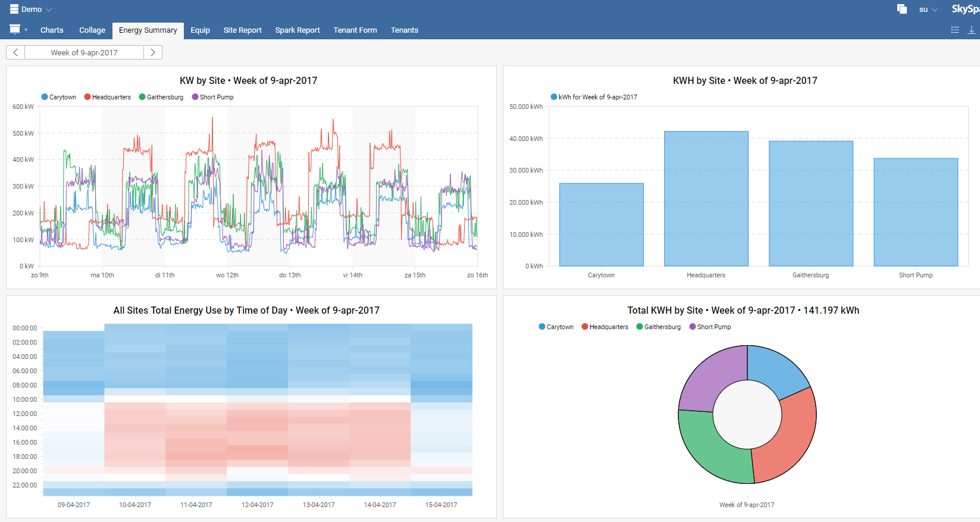
Task: Click the wo 12th axis label
Action: pyautogui.click(x=227, y=275)
